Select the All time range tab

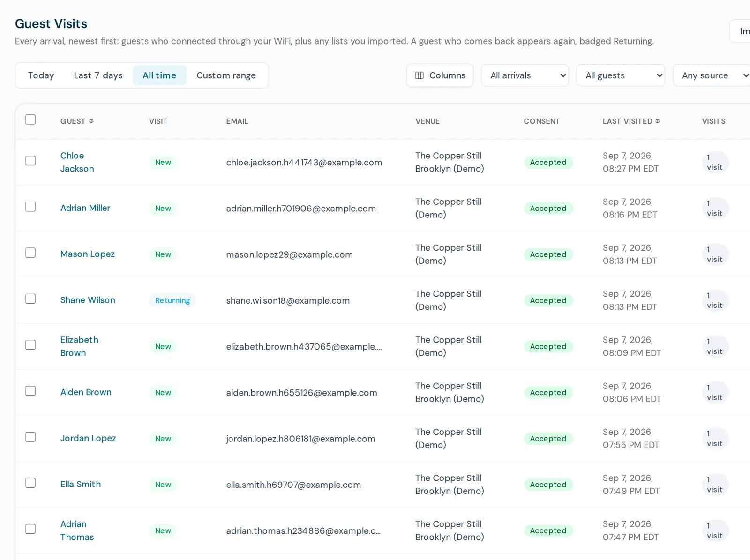click(x=159, y=75)
